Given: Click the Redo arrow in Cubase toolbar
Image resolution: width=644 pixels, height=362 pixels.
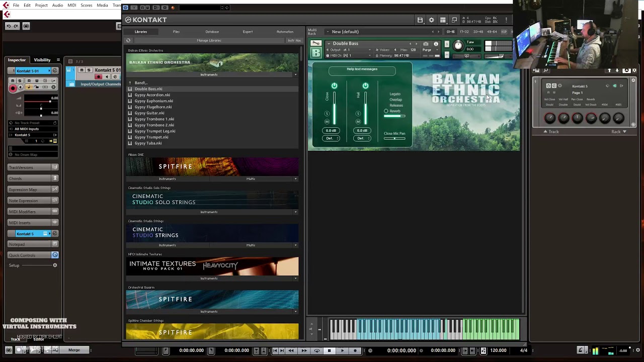Looking at the screenshot, I should click(16, 26).
